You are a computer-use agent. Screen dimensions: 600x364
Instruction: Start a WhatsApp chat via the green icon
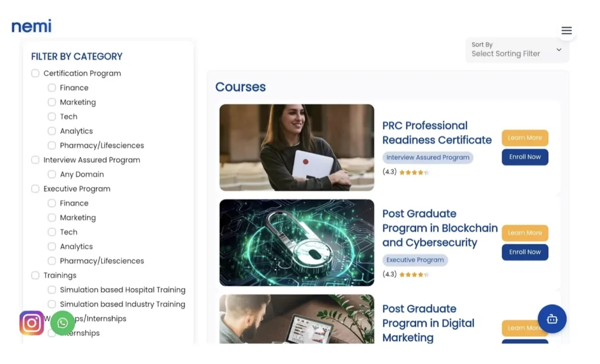pyautogui.click(x=62, y=322)
